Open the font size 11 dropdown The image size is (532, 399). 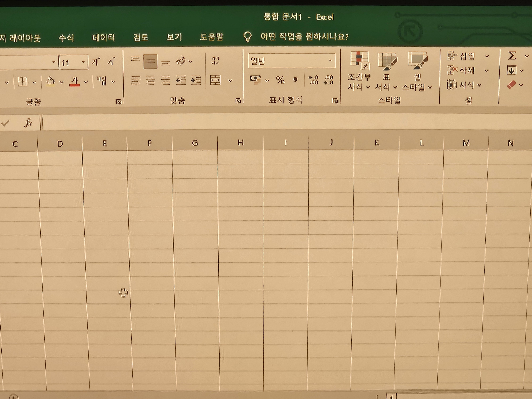tap(83, 62)
